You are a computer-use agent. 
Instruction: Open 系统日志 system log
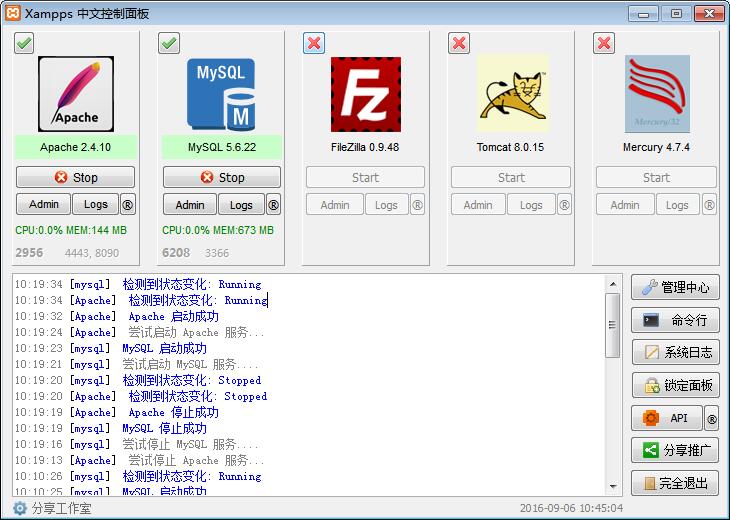click(x=676, y=352)
